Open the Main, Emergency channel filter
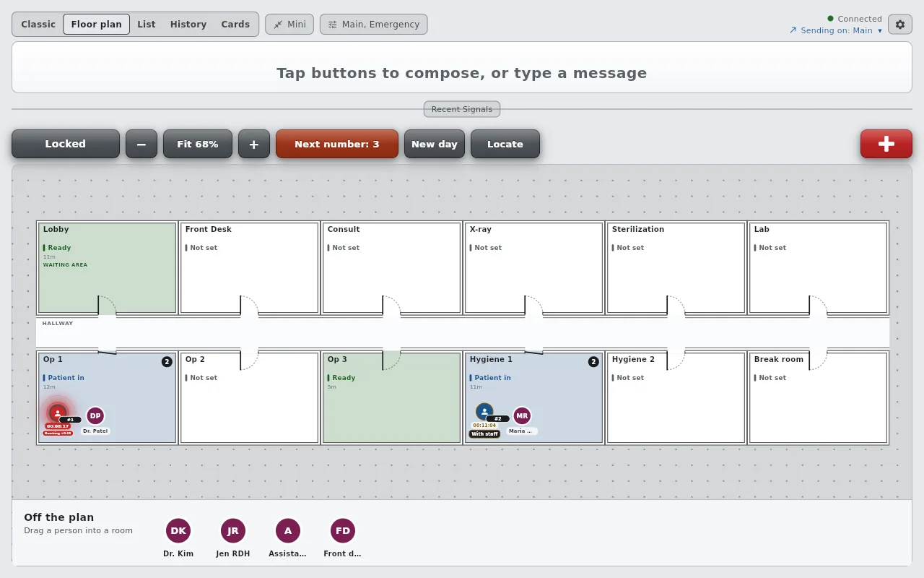The image size is (924, 578). tap(374, 25)
